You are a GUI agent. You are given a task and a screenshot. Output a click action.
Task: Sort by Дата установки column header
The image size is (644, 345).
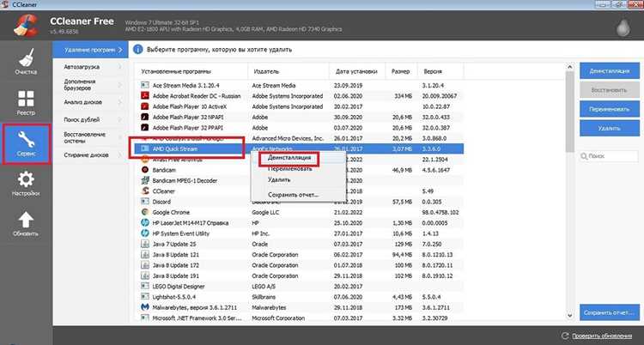click(x=356, y=71)
